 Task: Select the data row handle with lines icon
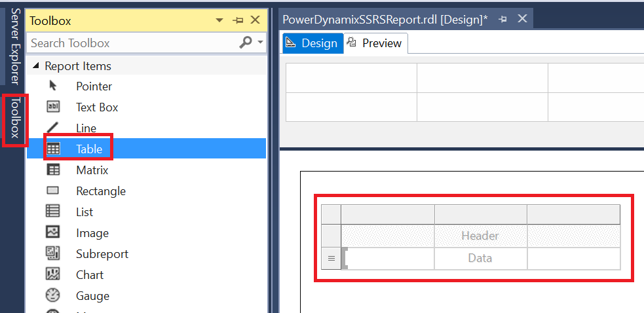click(331, 259)
